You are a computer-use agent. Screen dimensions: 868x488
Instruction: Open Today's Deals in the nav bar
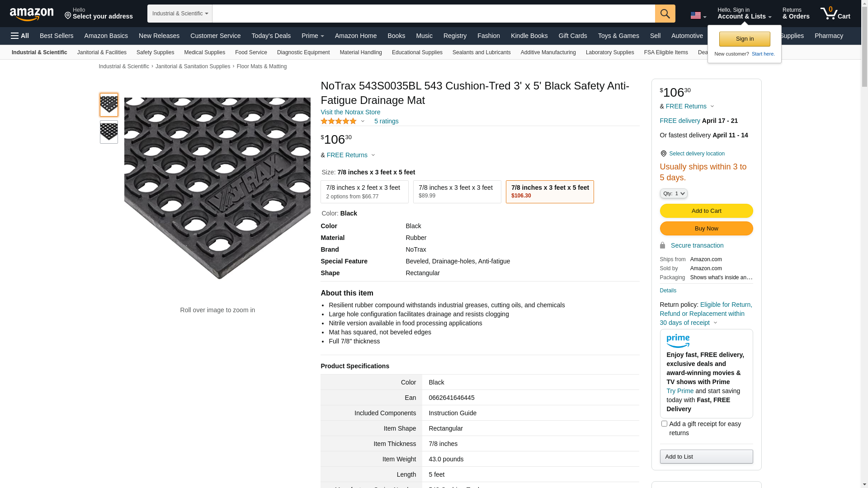click(271, 36)
